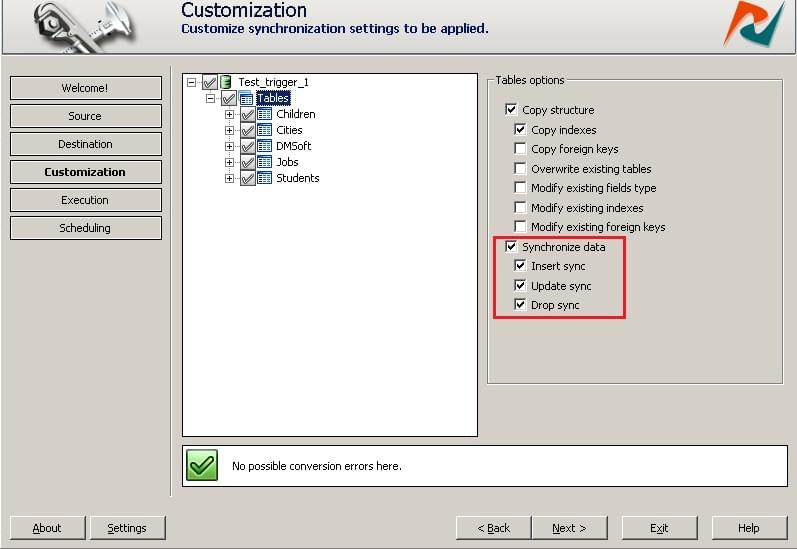Expand the Jobs table node
Image resolution: width=797 pixels, height=549 pixels.
[229, 163]
